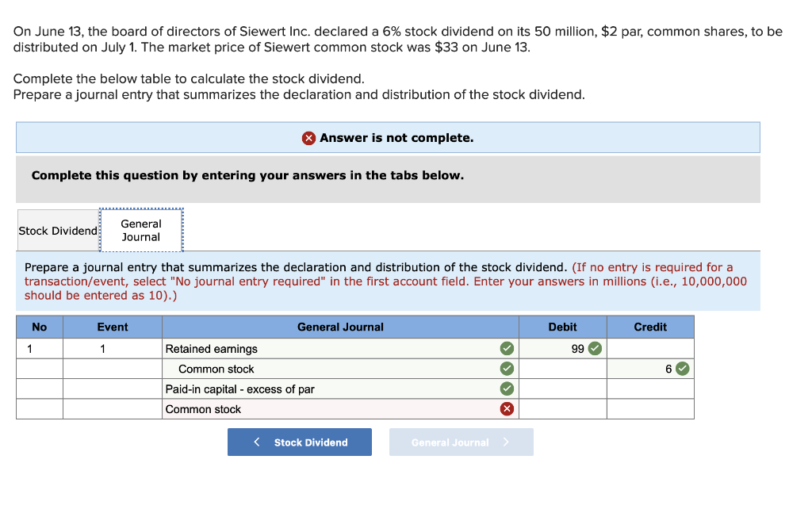Select the Event cell in row 1
The height and width of the screenshot is (513, 812).
(x=112, y=348)
